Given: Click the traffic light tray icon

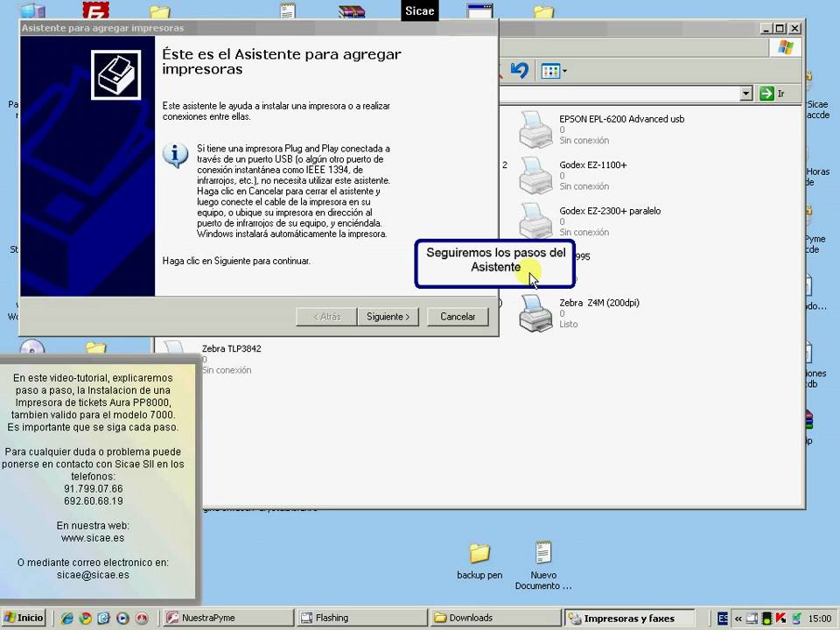Looking at the screenshot, I should (766, 619).
